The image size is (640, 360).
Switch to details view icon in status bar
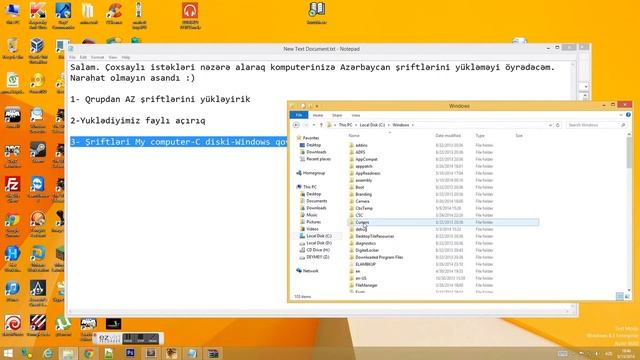[x=620, y=296]
